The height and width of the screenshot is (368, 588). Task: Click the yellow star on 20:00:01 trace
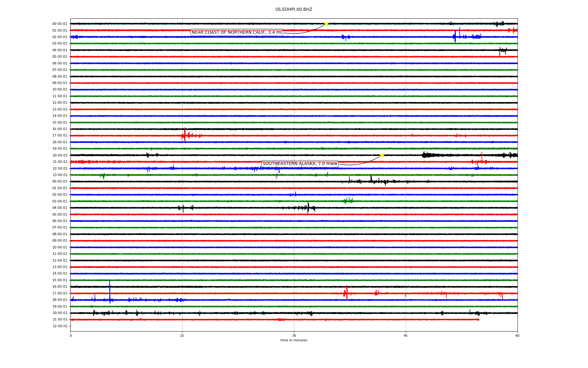pos(382,155)
